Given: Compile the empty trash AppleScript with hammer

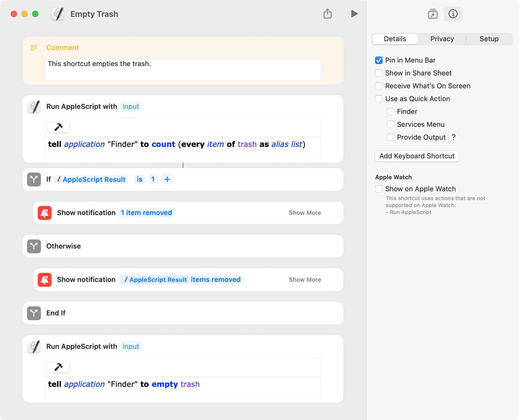Looking at the screenshot, I should [59, 367].
